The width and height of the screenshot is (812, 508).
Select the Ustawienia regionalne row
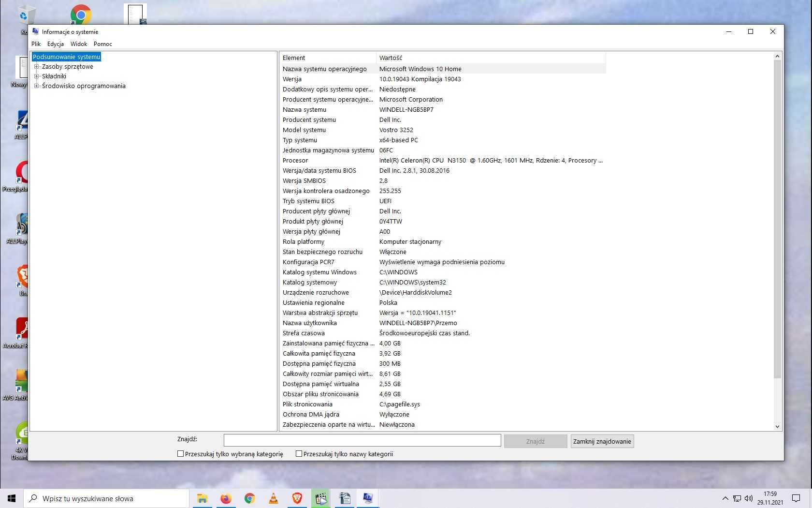[x=443, y=303]
